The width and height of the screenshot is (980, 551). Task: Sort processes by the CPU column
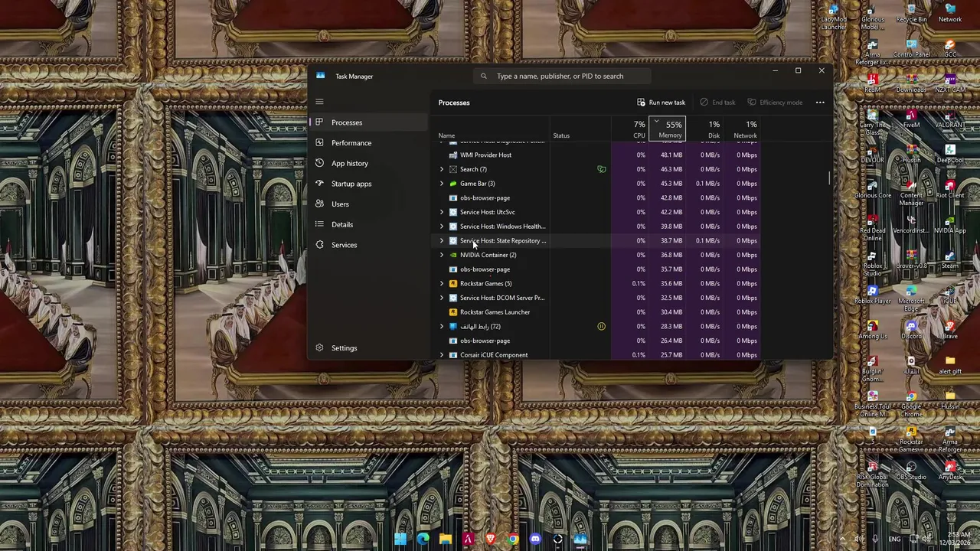[630, 129]
